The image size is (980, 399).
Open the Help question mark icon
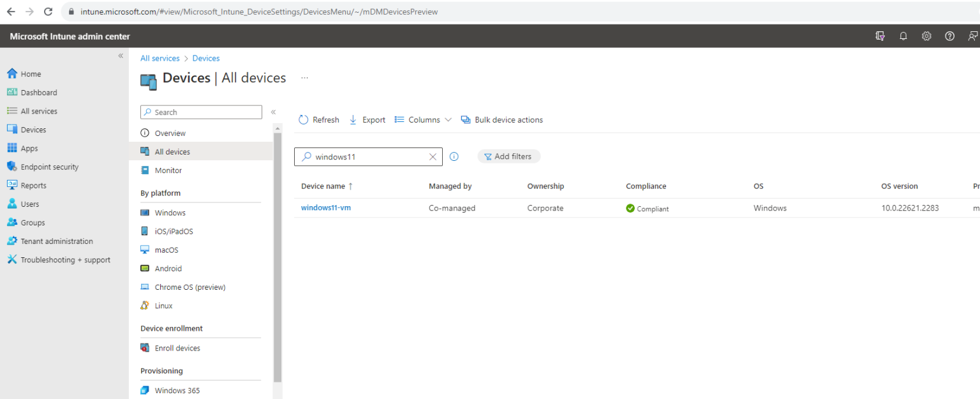pyautogui.click(x=949, y=36)
